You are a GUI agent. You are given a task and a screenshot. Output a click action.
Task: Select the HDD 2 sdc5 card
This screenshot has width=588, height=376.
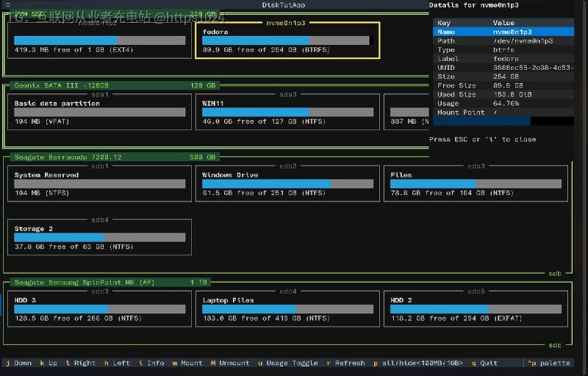pyautogui.click(x=476, y=309)
